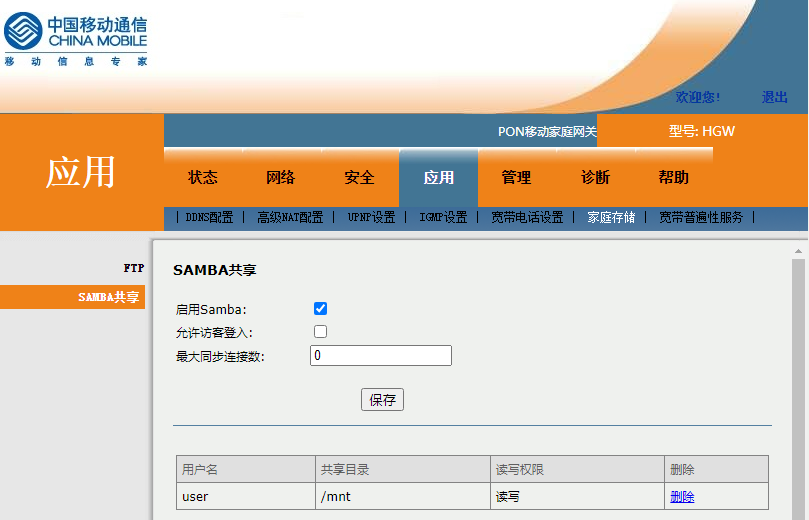Click the scrollbar up arrow

pos(798,250)
